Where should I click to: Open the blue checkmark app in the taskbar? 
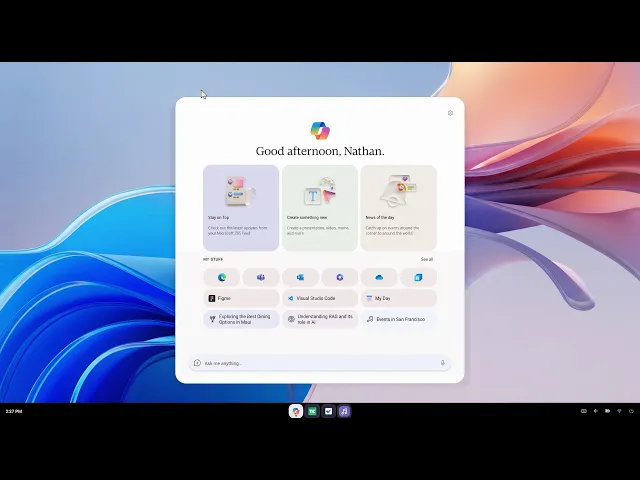coord(328,411)
